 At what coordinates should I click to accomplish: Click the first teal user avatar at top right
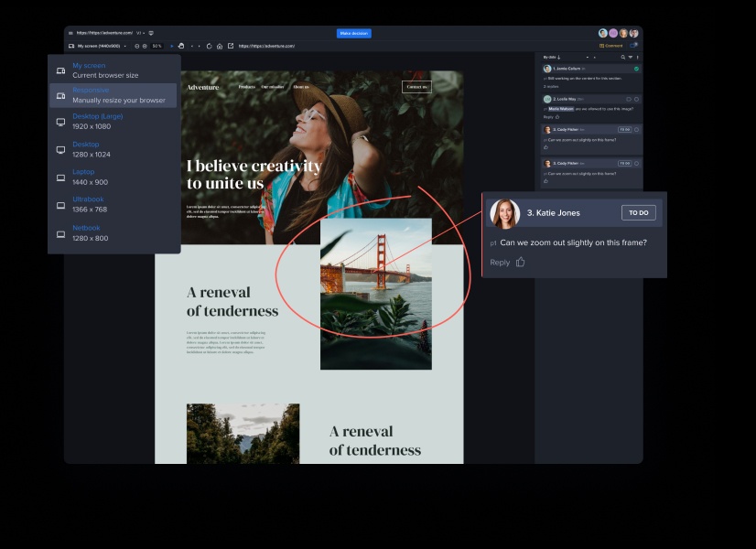[x=602, y=33]
